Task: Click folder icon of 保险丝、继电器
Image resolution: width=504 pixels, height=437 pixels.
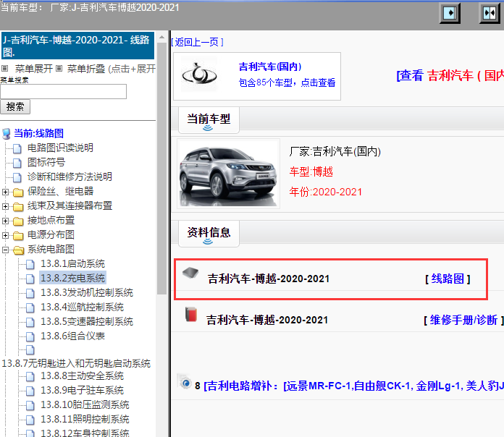Action: [x=18, y=192]
